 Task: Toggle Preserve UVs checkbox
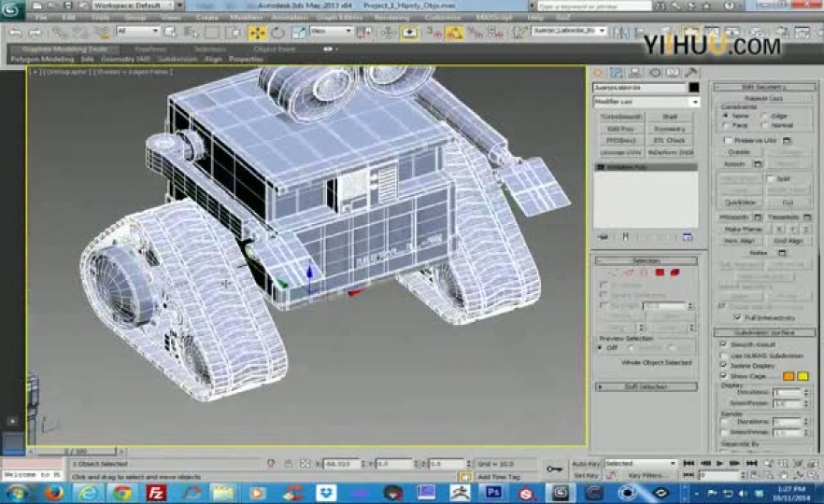728,141
